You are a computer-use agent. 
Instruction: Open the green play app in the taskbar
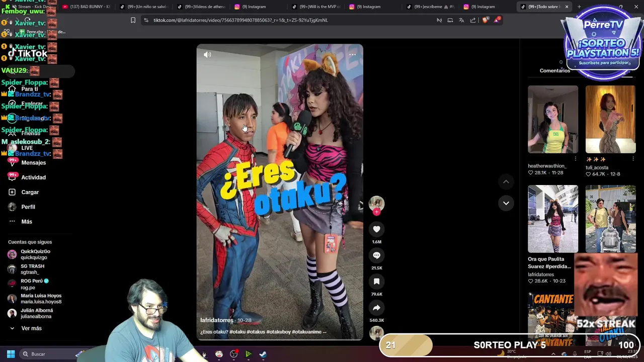[x=248, y=354]
